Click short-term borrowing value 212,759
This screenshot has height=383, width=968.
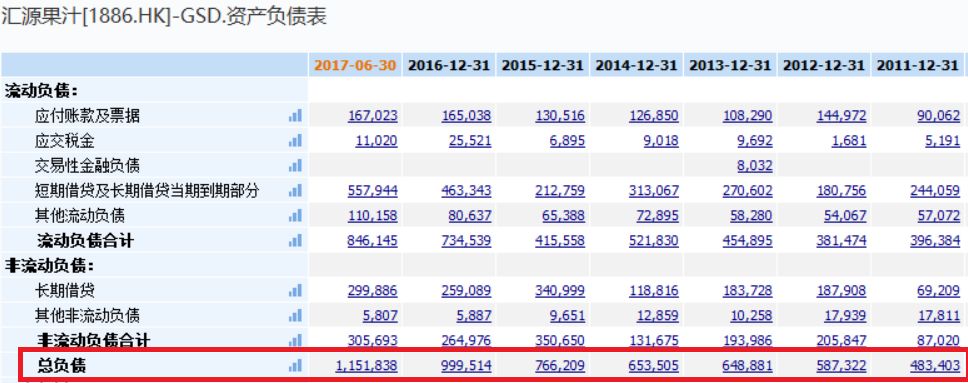click(561, 191)
